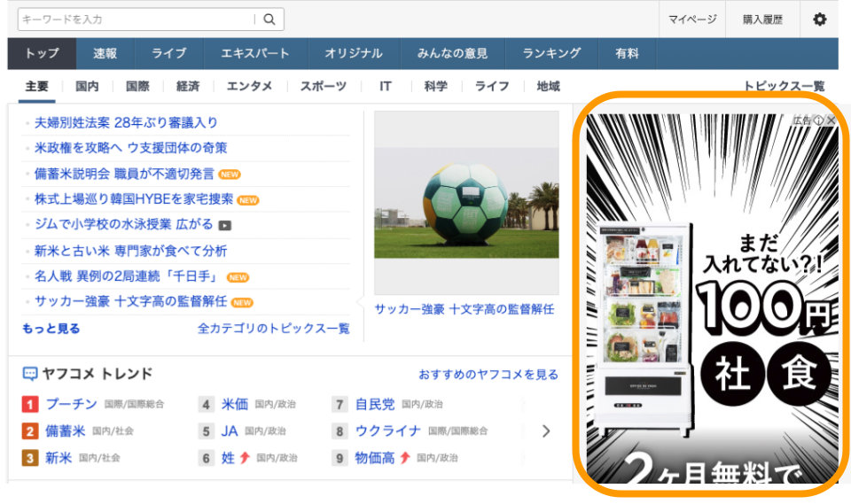
Task: Click the ad info icon
Action: tap(818, 120)
